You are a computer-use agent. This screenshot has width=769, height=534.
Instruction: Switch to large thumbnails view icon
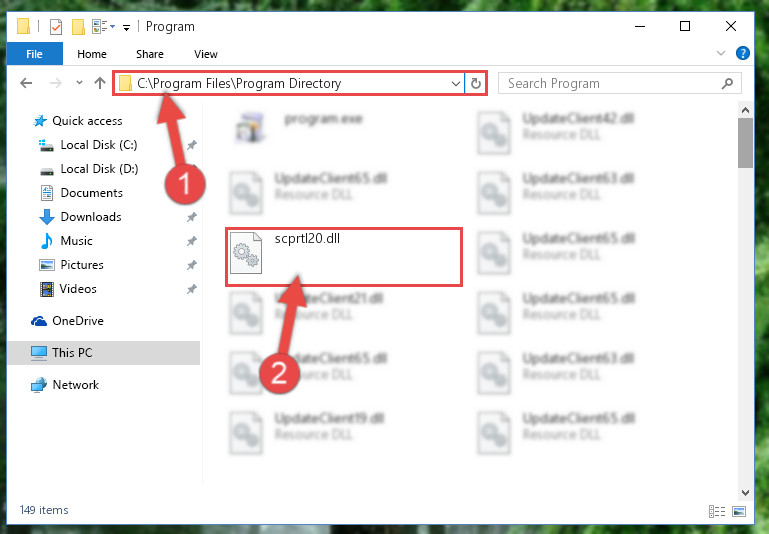point(739,511)
